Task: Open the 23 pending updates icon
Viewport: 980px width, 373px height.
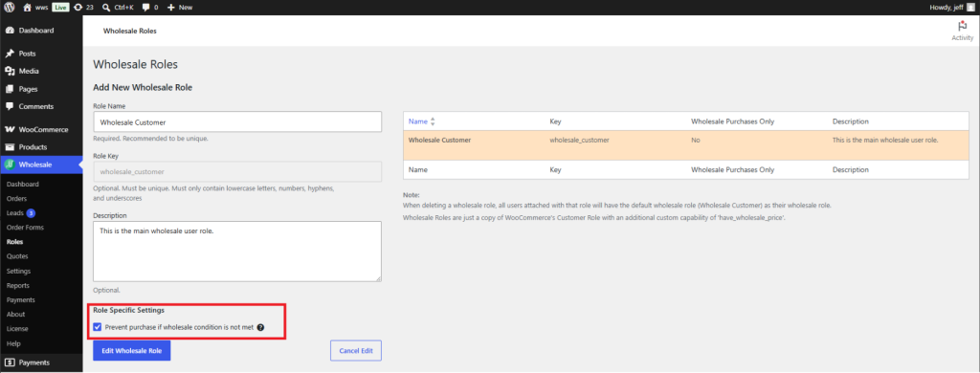Action: pos(78,8)
